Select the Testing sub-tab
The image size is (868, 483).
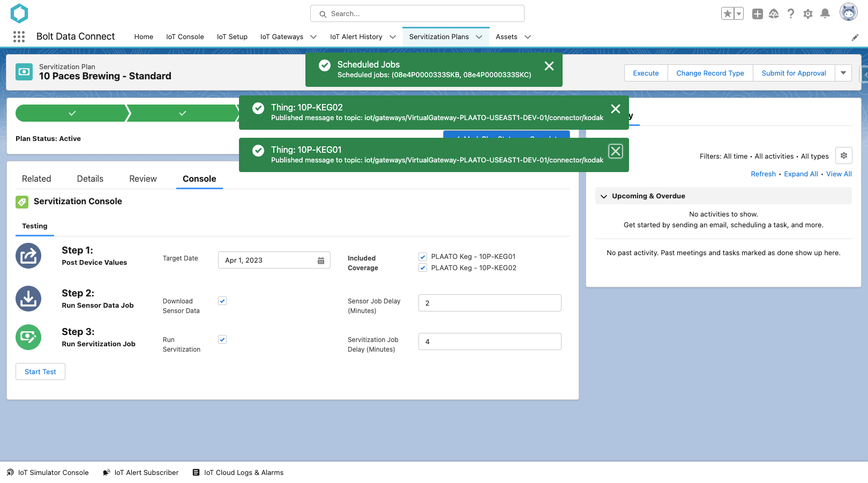(x=35, y=226)
